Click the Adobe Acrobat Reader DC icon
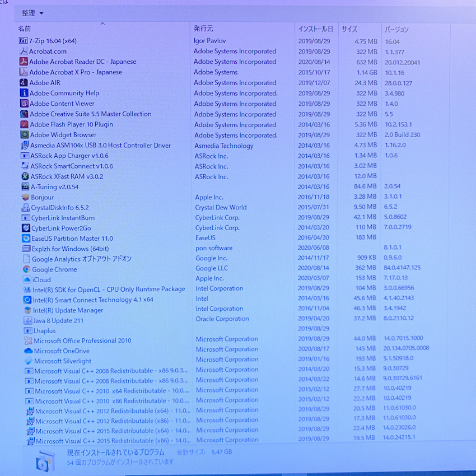Image resolution: width=476 pixels, height=476 pixels. coord(24,62)
